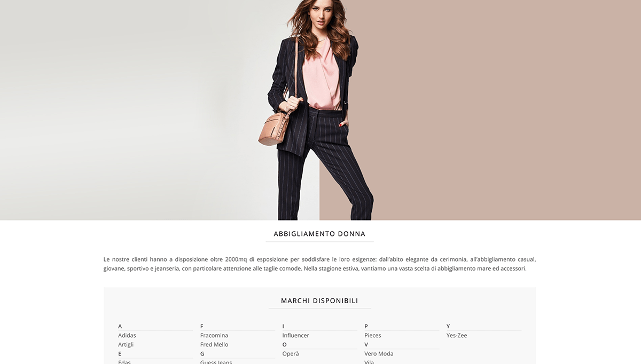Select the Fred Mello brand
The height and width of the screenshot is (364, 641).
pyautogui.click(x=214, y=344)
